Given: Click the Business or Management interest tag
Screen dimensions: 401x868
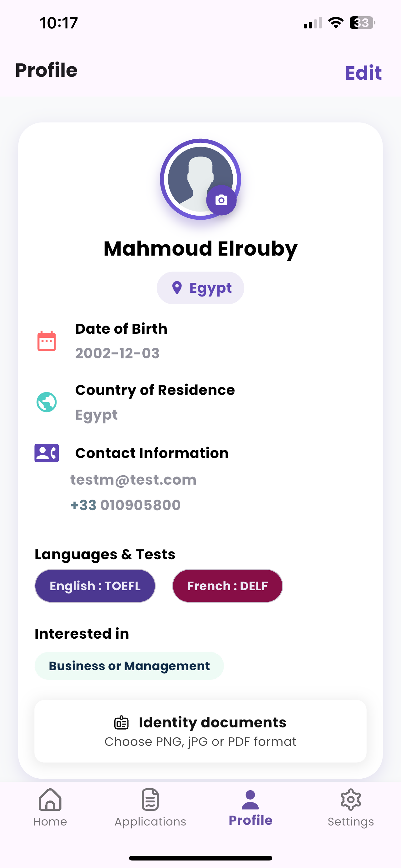Looking at the screenshot, I should point(129,666).
